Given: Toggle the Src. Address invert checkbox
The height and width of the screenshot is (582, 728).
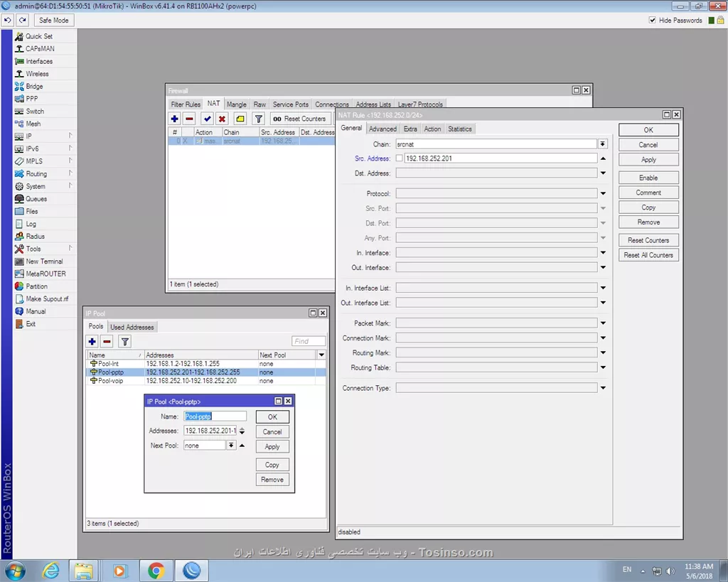Looking at the screenshot, I should click(399, 158).
